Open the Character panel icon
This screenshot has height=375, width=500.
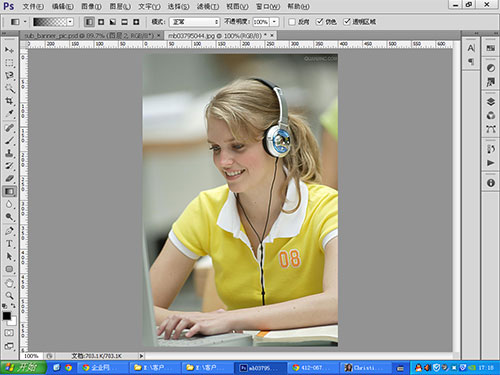coord(471,48)
